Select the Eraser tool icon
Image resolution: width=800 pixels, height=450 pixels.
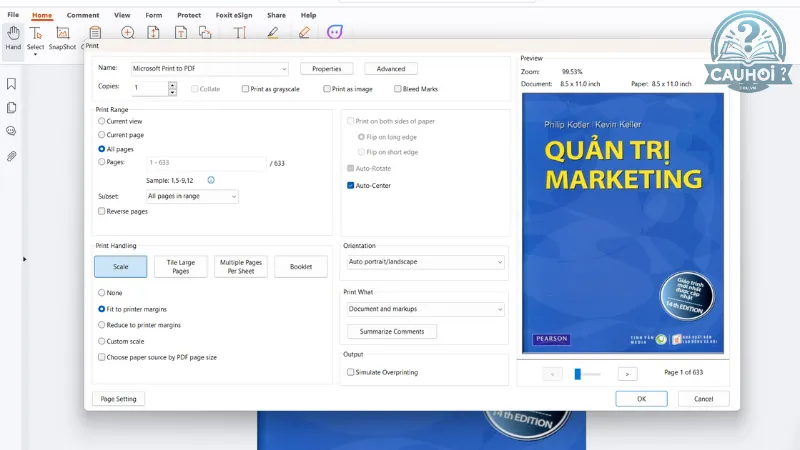coord(304,33)
